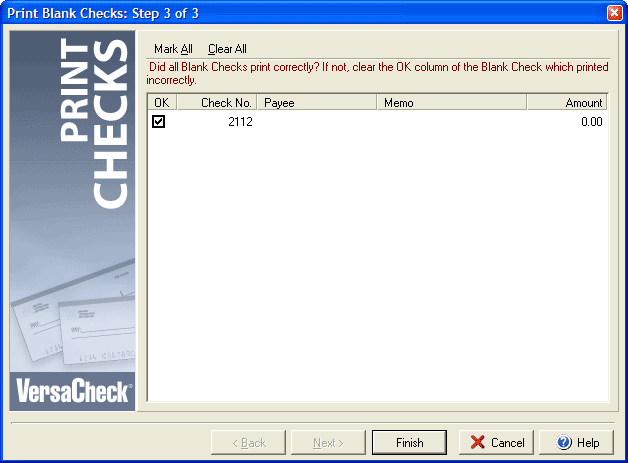Click the blue question mark Help icon
Image resolution: width=628 pixels, height=463 pixels.
[564, 442]
